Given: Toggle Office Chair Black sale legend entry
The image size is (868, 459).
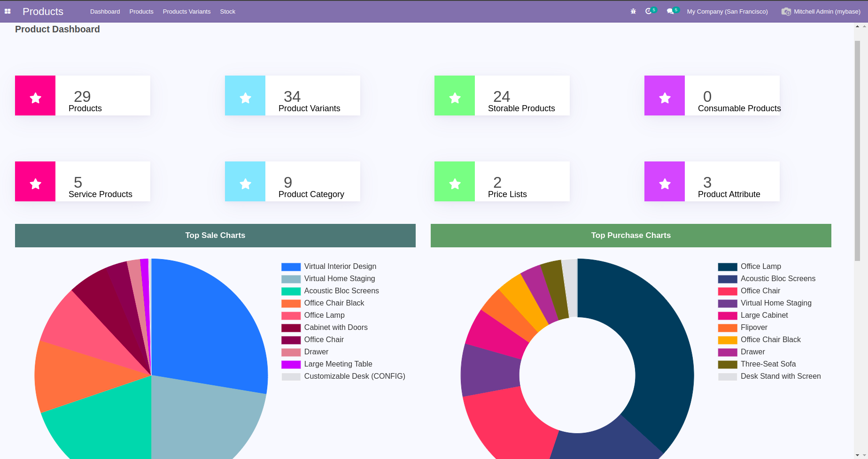Looking at the screenshot, I should pyautogui.click(x=323, y=303).
